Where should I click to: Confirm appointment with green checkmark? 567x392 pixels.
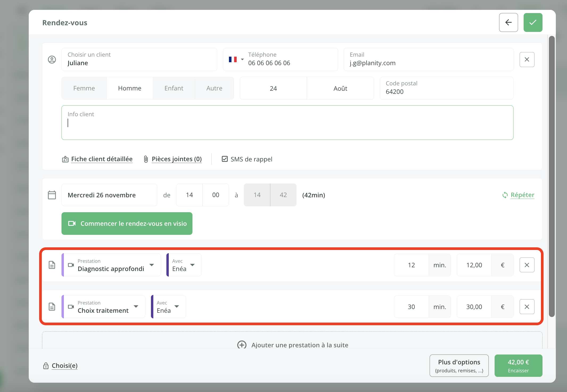point(533,23)
